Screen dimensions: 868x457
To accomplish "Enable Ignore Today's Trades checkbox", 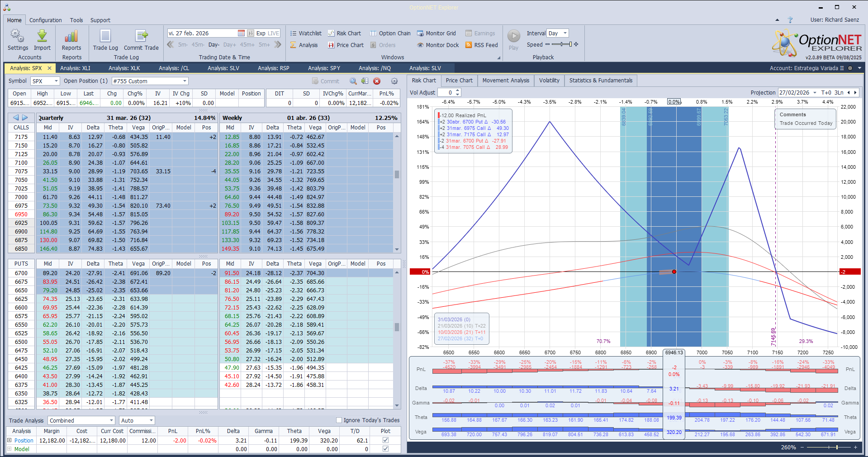I will [339, 420].
